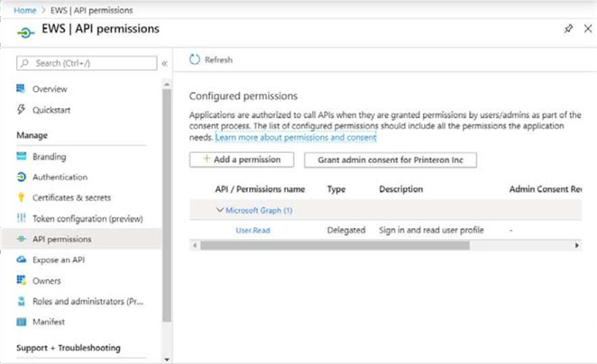Click the table scroll right arrow
Screen dimensions: 597x364
click(577, 245)
